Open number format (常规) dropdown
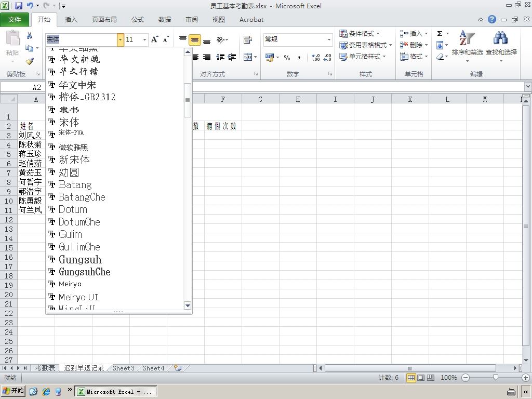The image size is (532, 399). point(329,39)
